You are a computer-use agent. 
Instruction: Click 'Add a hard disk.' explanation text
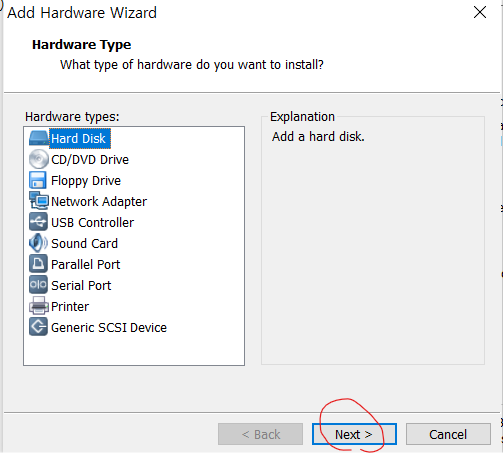tap(318, 137)
